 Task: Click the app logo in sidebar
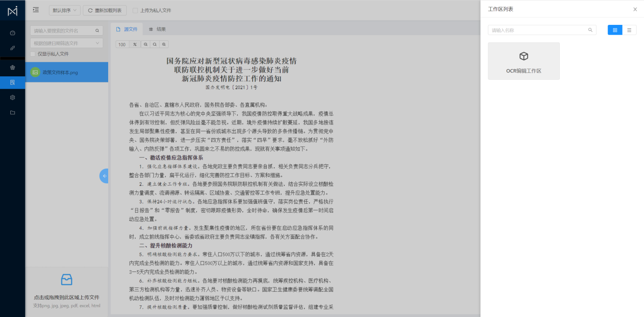tap(12, 11)
